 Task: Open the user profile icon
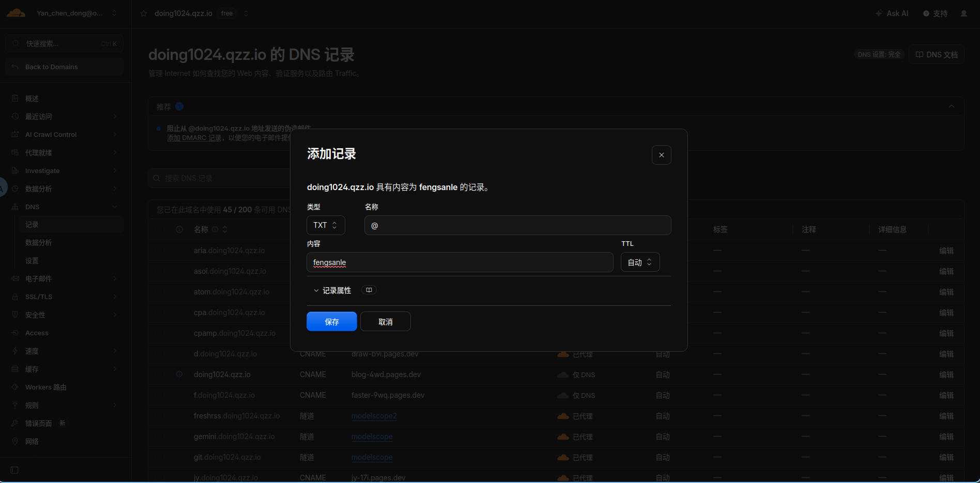[964, 13]
